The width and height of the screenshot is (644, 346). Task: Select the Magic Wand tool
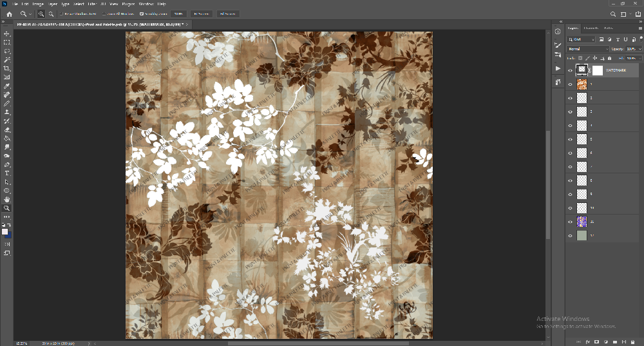pyautogui.click(x=6, y=59)
